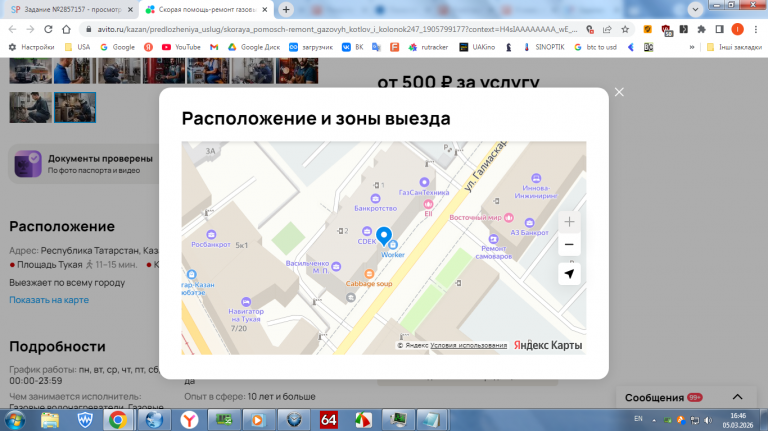This screenshot has width=768, height=431.
Task: Close the Задание №2857157 tab
Action: pyautogui.click(x=130, y=9)
